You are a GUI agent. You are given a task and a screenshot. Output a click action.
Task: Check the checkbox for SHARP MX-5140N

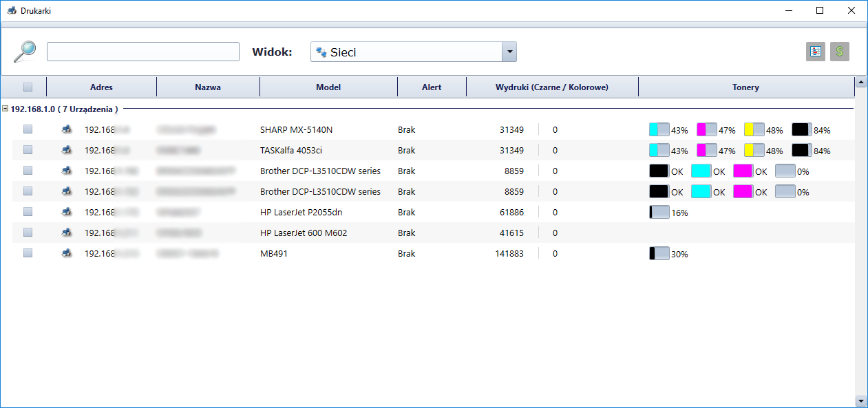coord(27,129)
